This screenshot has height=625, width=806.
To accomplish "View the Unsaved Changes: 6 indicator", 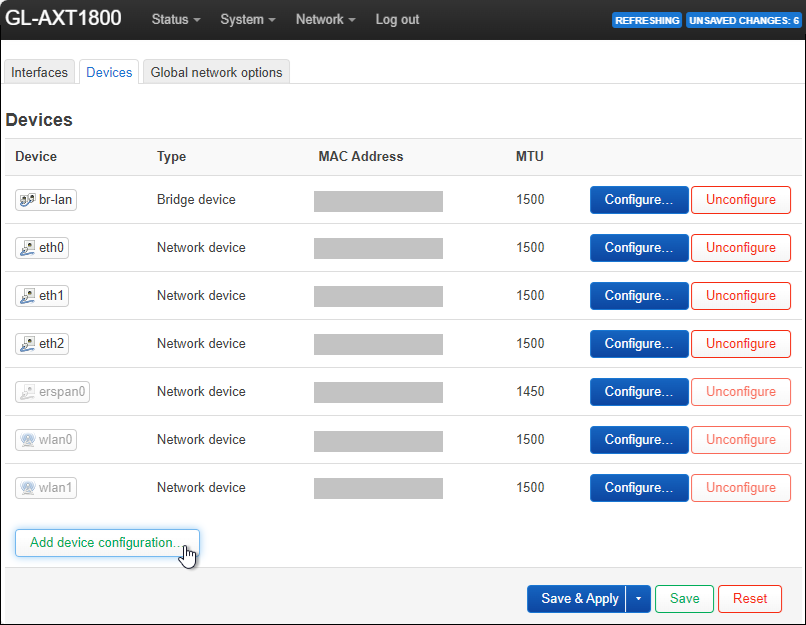I will click(744, 21).
